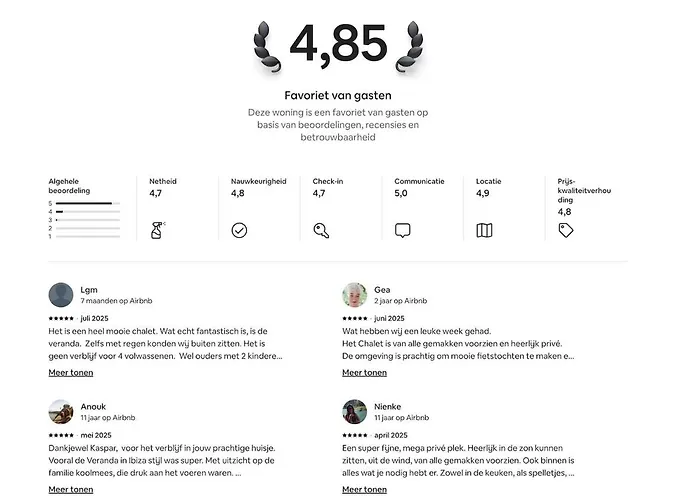Viewport: 700px width, 500px height.
Task: Expand Anouk's review with Meer tonen
Action: click(x=71, y=490)
